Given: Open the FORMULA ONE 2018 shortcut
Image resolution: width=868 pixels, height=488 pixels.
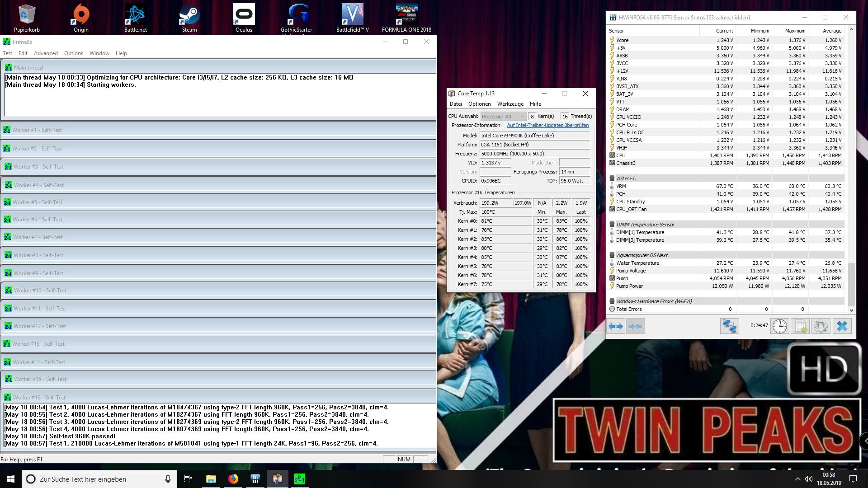Looking at the screenshot, I should tap(406, 18).
